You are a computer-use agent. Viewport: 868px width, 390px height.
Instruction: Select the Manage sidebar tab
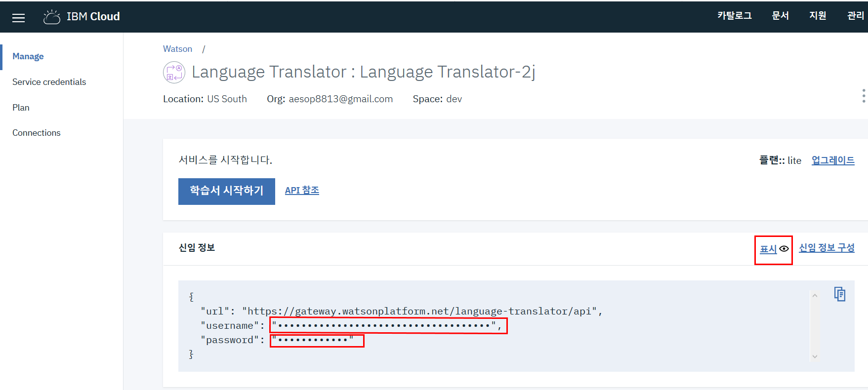point(28,56)
